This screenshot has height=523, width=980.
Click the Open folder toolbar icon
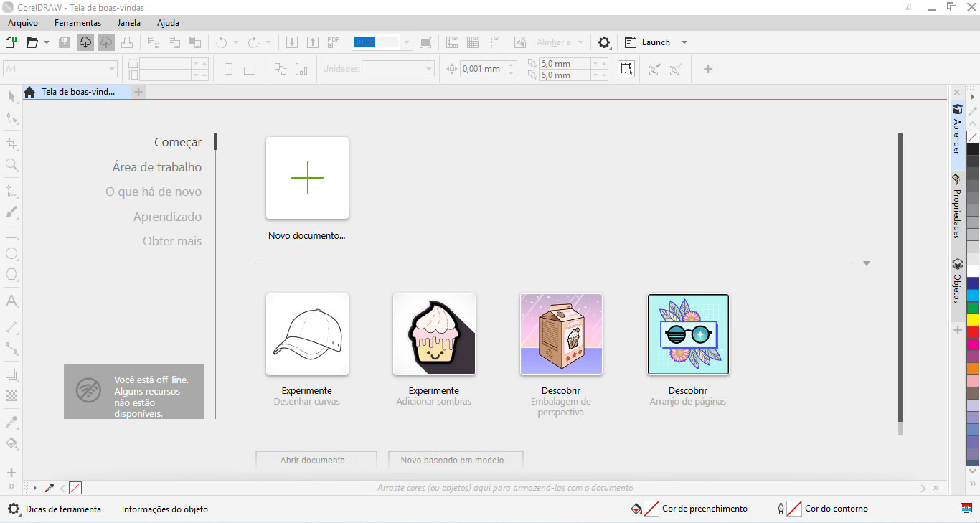(x=32, y=42)
